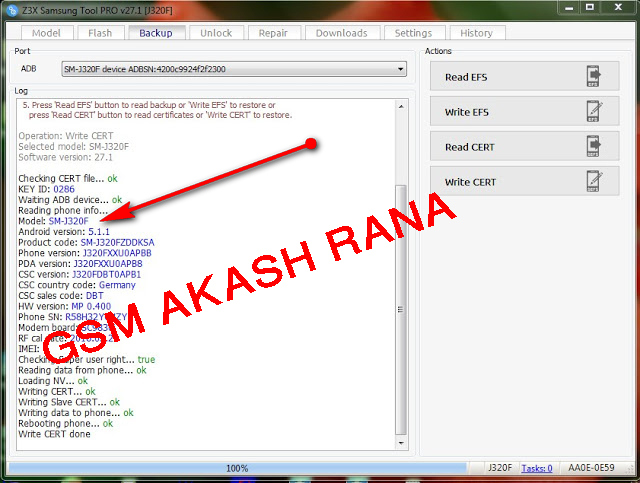The image size is (640, 483).
Task: Switch to the Model tab
Action: tap(47, 33)
